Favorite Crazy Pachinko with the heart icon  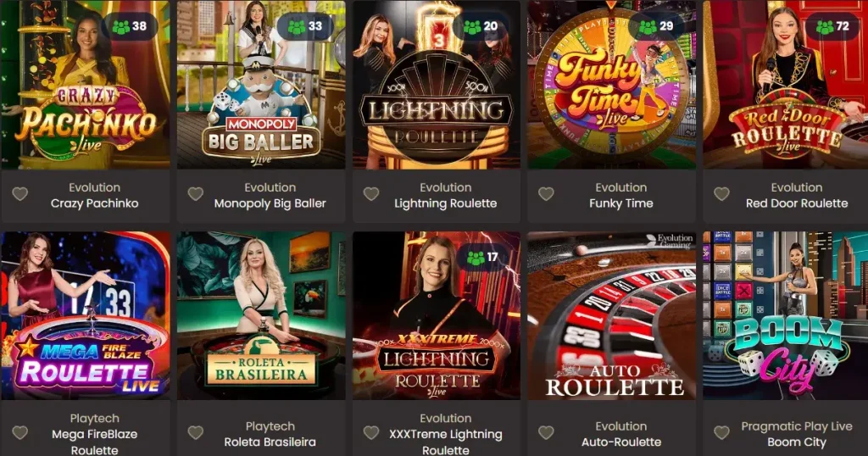coord(20,194)
